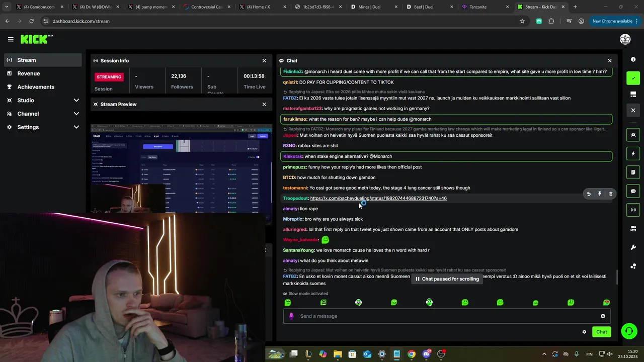
Task: Click the multi-window icon above the wrench
Action: tap(633, 229)
